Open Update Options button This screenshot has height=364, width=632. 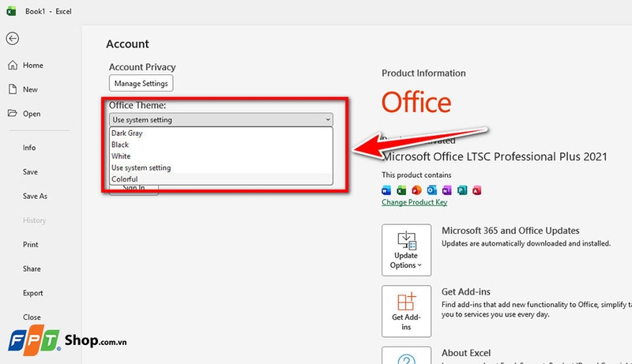tap(406, 250)
